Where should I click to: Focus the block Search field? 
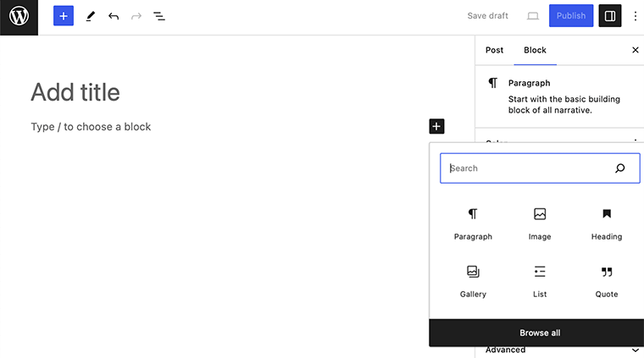click(540, 168)
